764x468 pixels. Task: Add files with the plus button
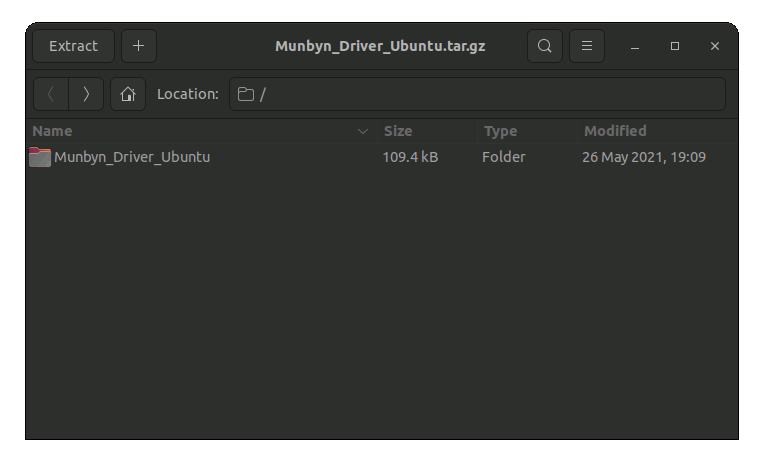(x=139, y=46)
